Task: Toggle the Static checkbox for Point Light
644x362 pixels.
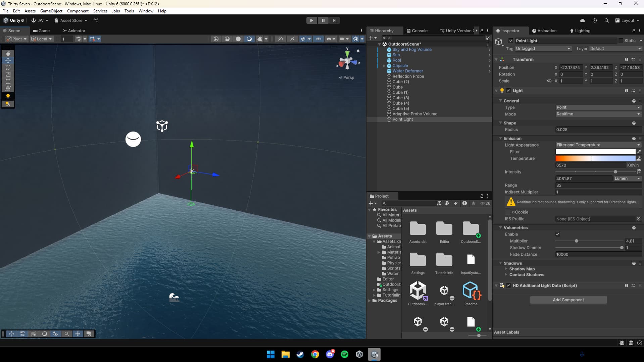Action: (x=621, y=40)
